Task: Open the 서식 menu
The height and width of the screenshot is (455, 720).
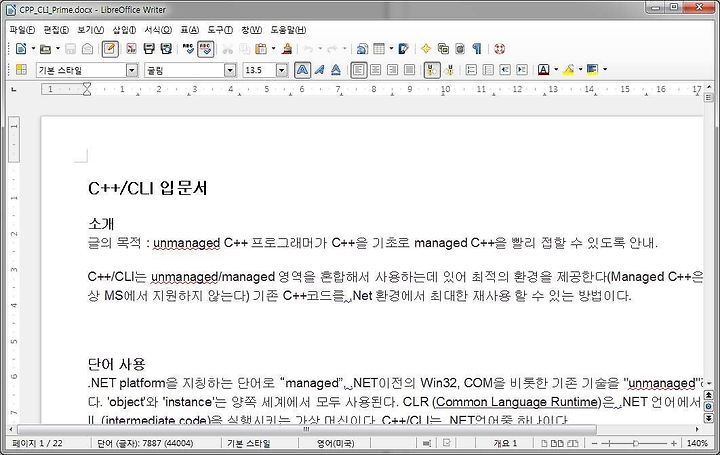Action: (158, 30)
